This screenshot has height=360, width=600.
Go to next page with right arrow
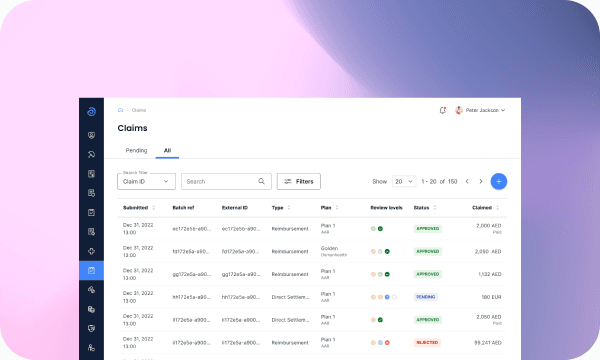[x=481, y=181]
